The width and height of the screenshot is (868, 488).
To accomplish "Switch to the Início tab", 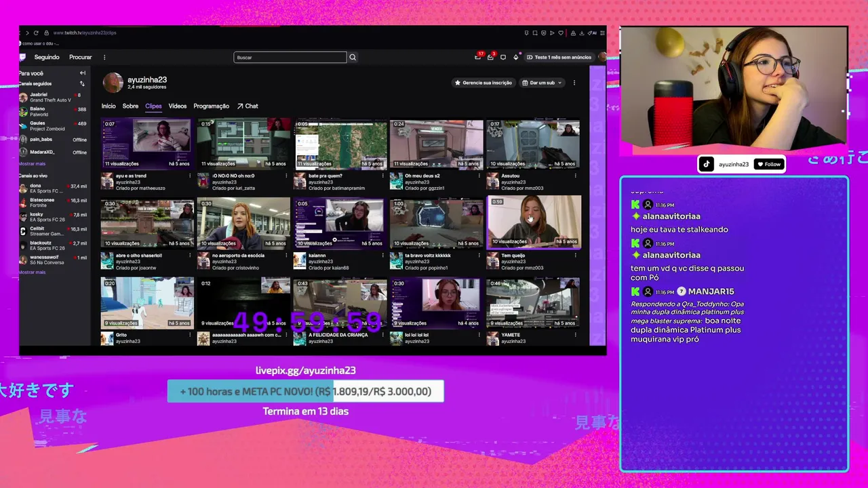I will (x=108, y=106).
